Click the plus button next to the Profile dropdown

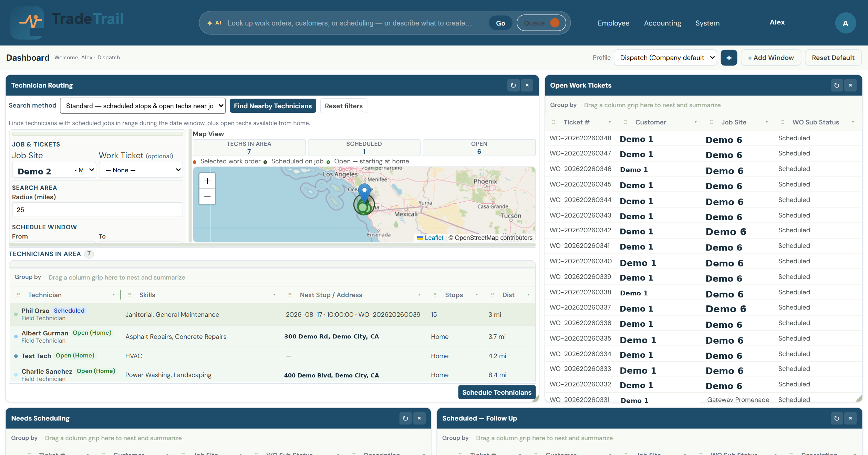(729, 58)
